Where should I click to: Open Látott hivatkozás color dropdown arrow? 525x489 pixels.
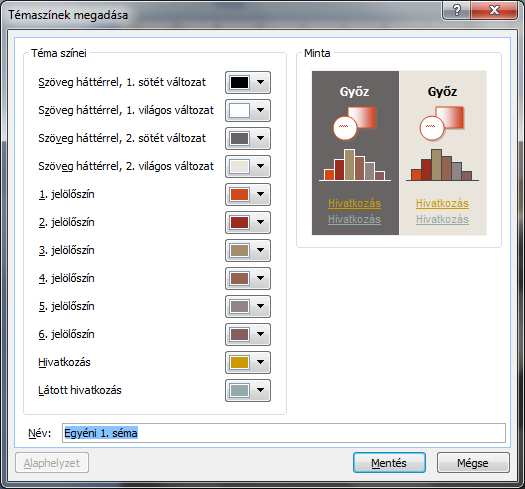(x=260, y=390)
